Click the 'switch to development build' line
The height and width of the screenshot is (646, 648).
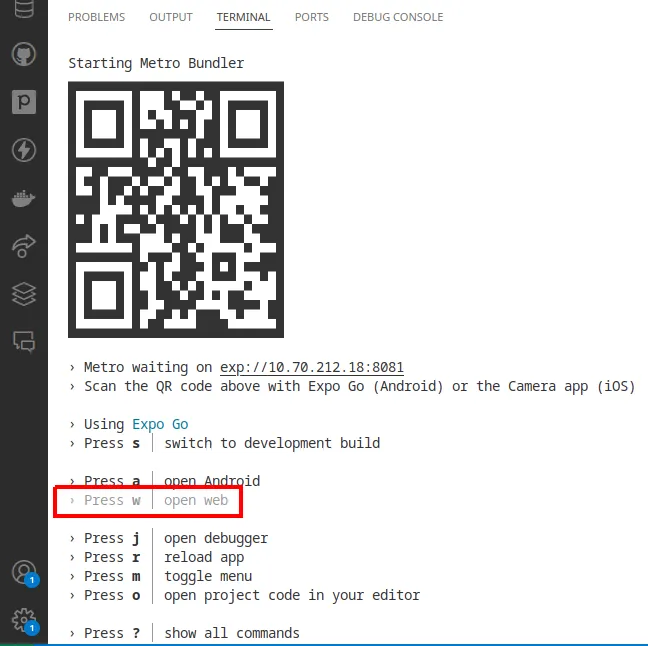pyautogui.click(x=225, y=443)
